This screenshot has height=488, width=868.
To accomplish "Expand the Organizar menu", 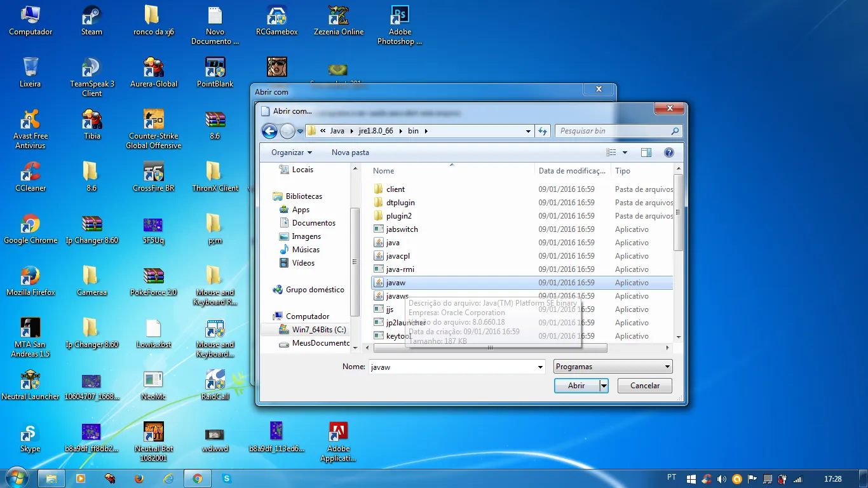I will (x=291, y=152).
